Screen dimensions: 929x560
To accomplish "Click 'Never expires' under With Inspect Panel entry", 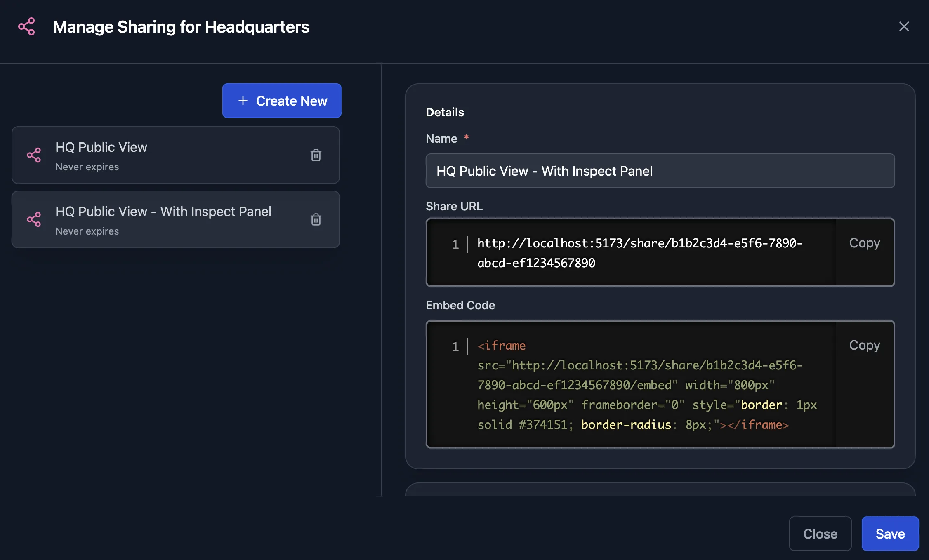I will point(87,231).
